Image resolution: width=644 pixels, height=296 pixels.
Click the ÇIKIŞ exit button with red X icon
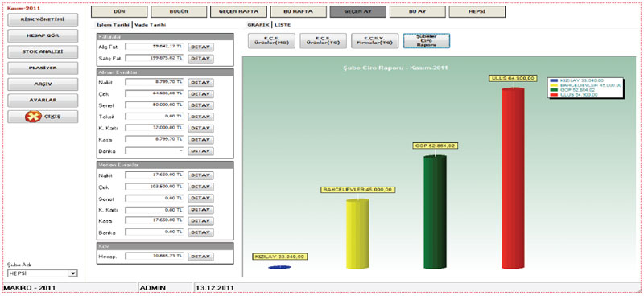[43, 117]
